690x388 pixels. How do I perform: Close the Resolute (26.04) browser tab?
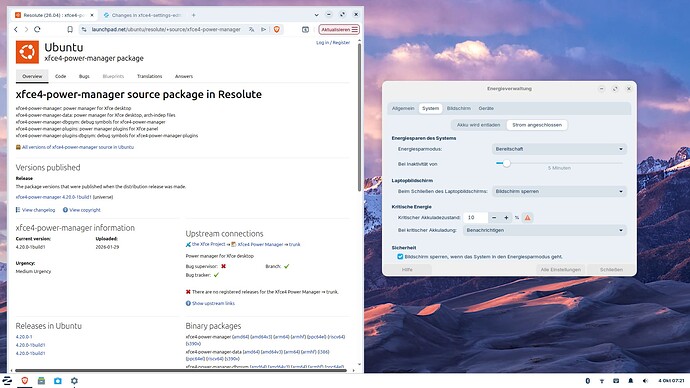pyautogui.click(x=92, y=15)
